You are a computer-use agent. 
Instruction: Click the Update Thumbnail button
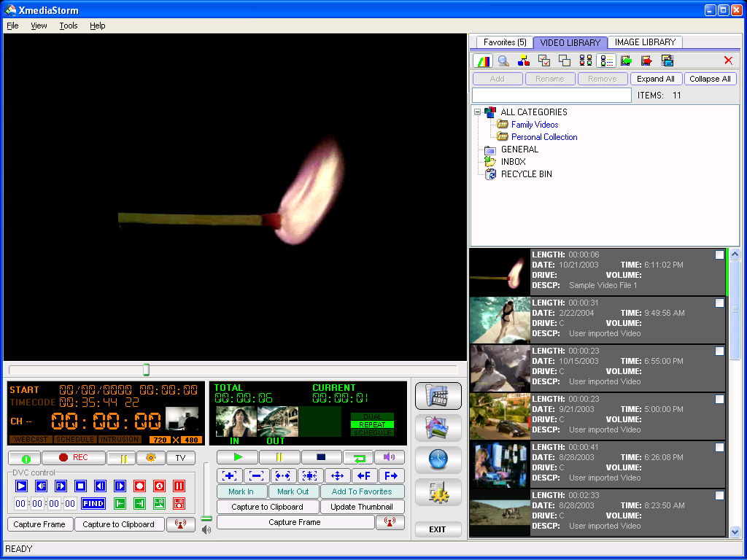point(362,507)
